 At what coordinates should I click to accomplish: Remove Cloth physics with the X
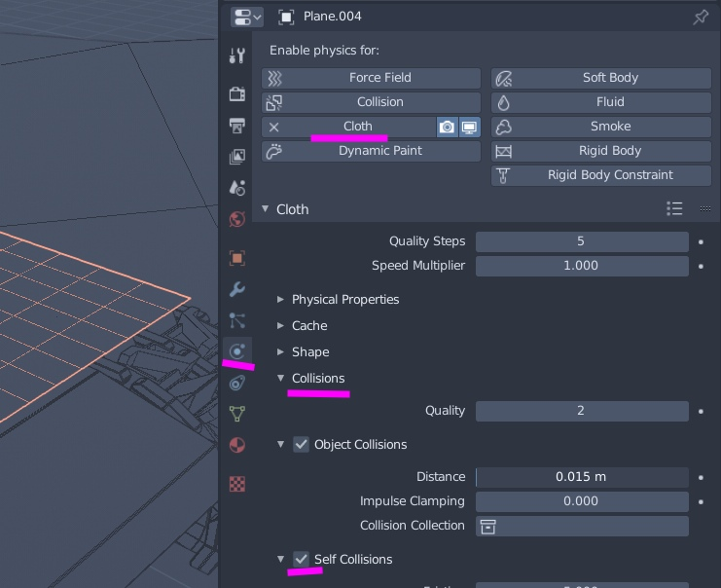click(274, 127)
